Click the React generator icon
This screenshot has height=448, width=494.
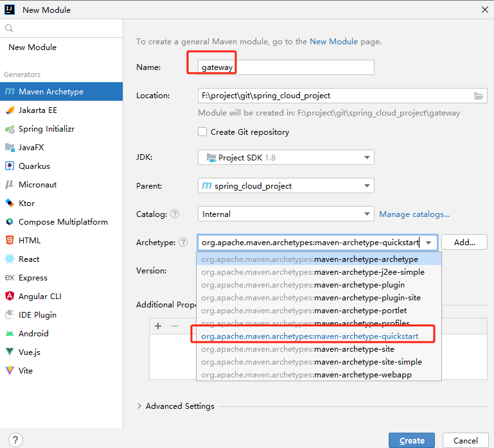(10, 259)
